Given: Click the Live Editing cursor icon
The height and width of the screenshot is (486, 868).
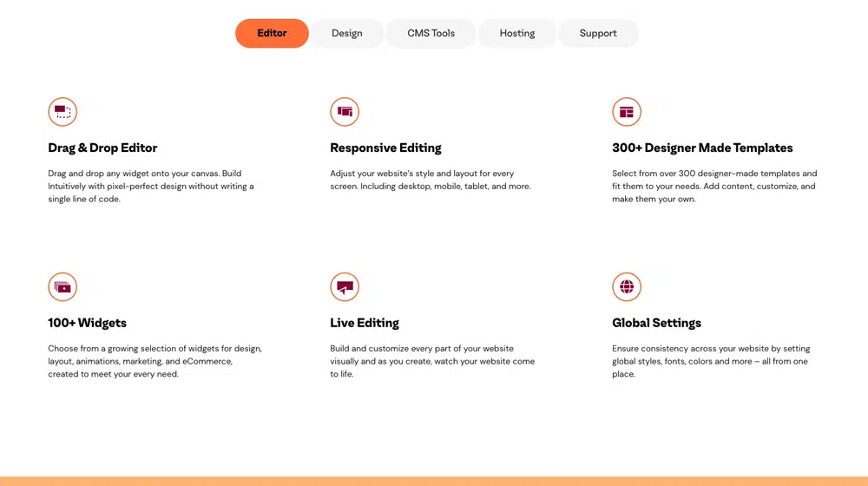Looking at the screenshot, I should point(345,286).
